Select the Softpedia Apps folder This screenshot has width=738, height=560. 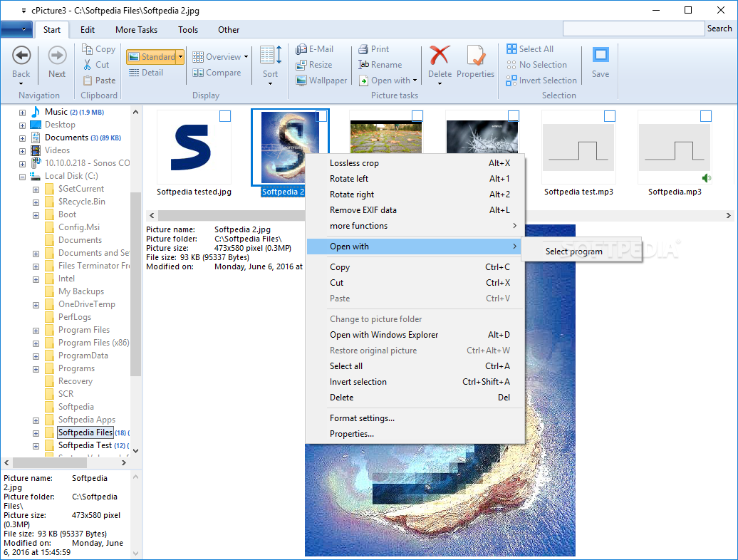coord(87,420)
